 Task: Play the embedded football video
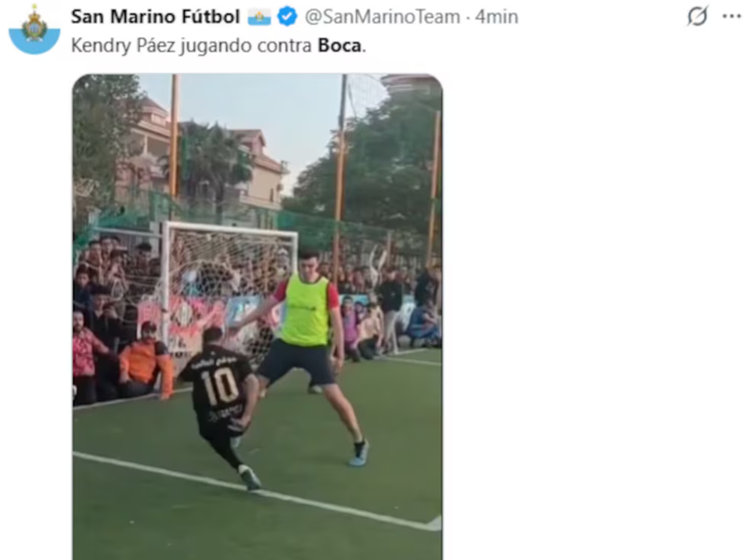(x=257, y=317)
